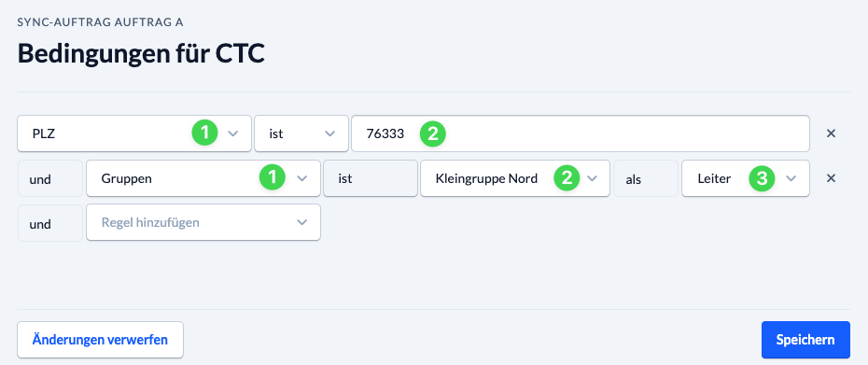Screen dimensions: 868x365
Task: Save conditions with Speichern button
Action: [805, 340]
